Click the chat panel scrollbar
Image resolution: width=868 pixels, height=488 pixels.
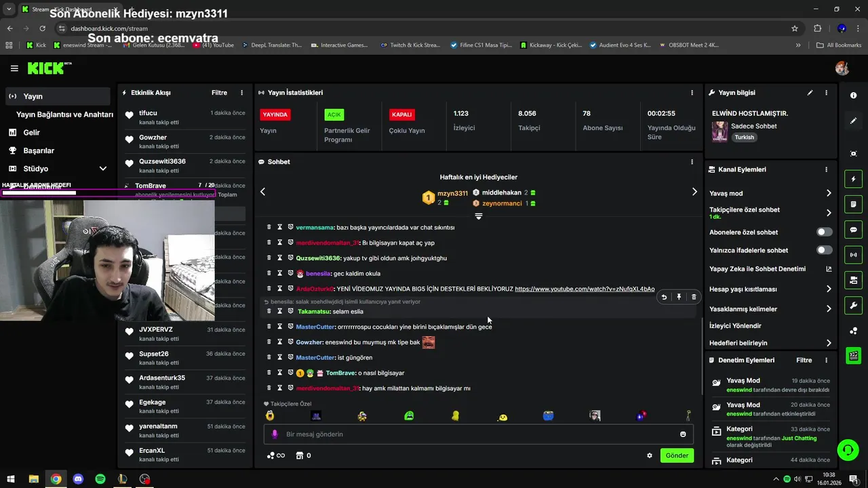point(702,357)
